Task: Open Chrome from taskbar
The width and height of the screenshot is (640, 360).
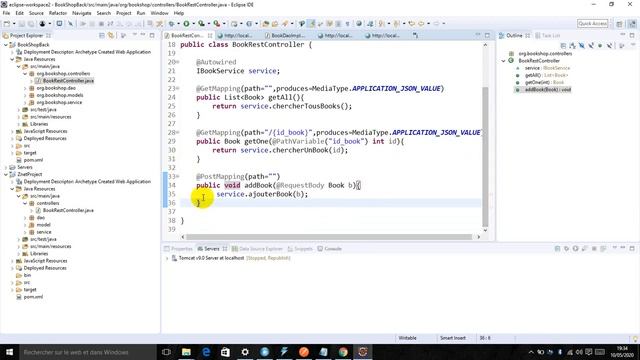Action: pyautogui.click(x=343, y=352)
